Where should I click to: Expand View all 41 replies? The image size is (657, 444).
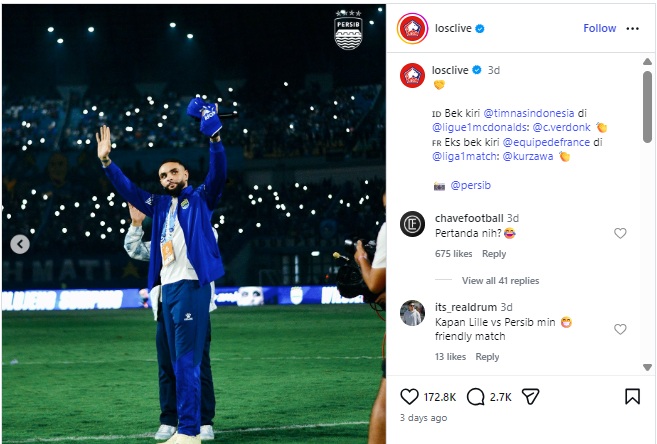coord(500,281)
